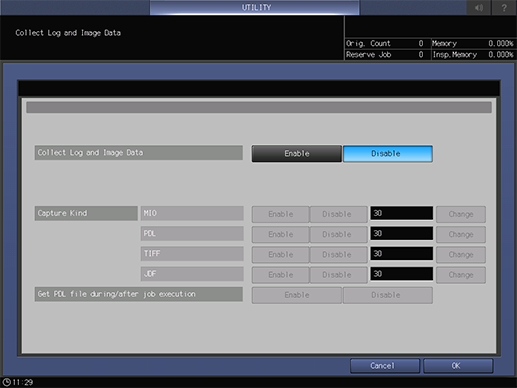
Task: Click the clock icon beside 11:29
Action: pyautogui.click(x=6, y=382)
